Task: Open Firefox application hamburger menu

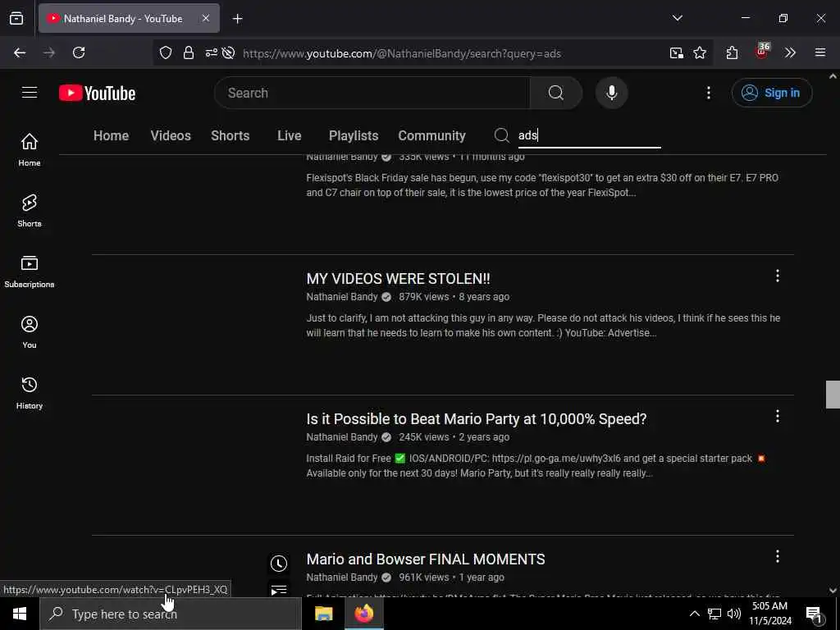Action: (820, 52)
